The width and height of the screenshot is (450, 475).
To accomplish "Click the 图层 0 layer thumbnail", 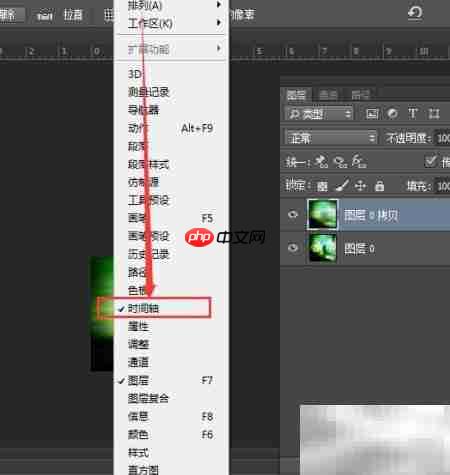I will (x=322, y=248).
